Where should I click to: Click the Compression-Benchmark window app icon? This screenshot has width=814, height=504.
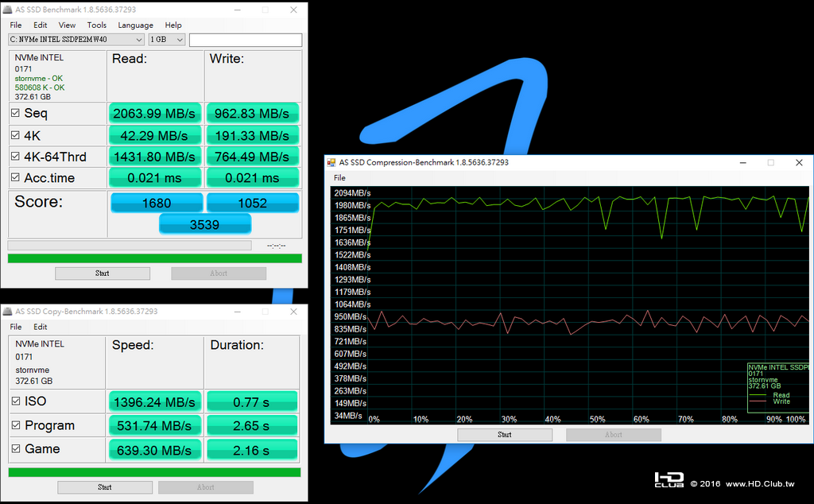331,162
